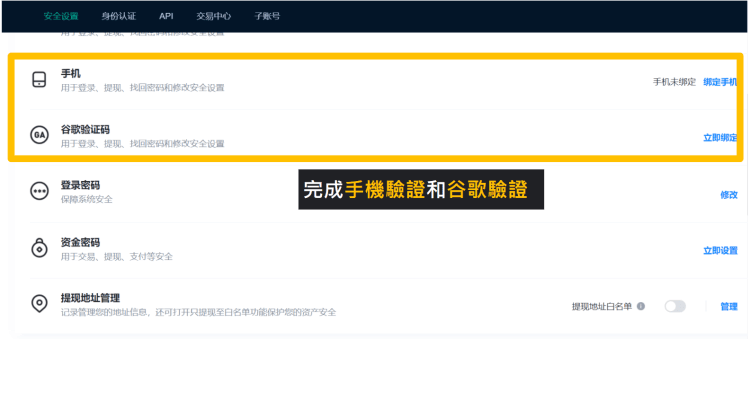Click the 登录密码 dots icon

coord(39,192)
